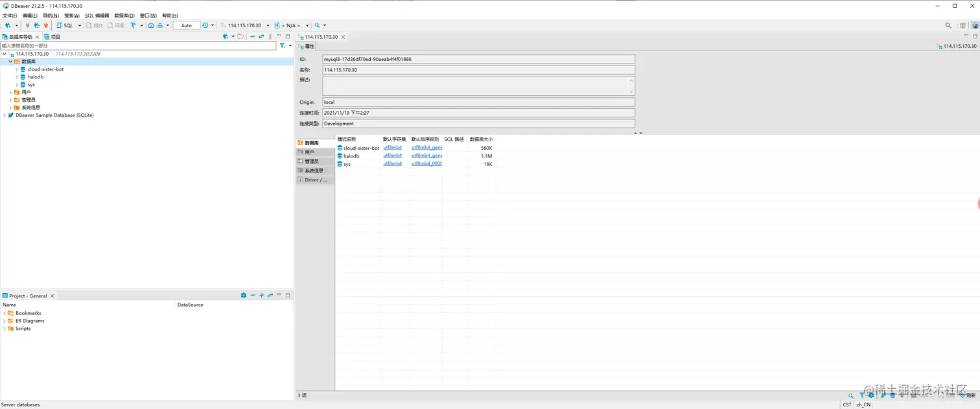
Task: Toggle link with editor in Project panel
Action: pos(270,295)
